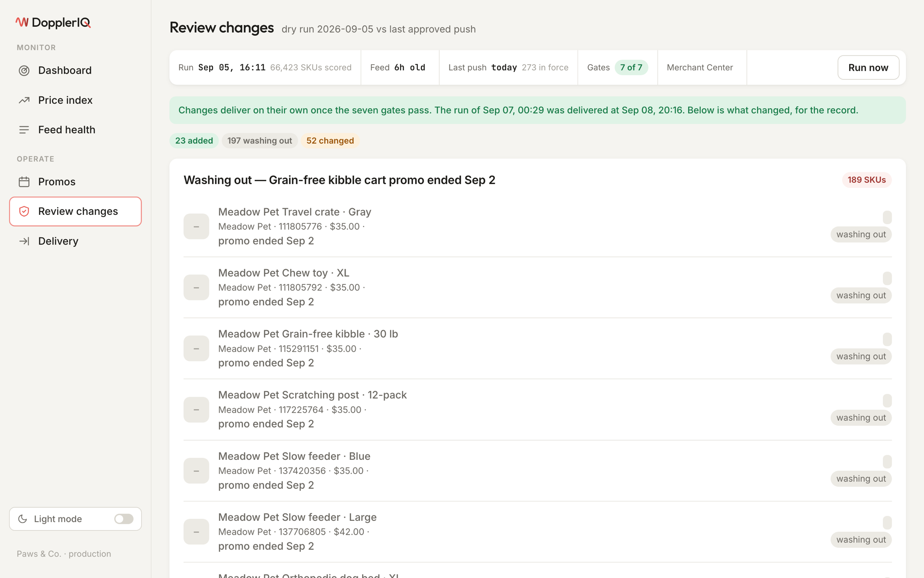The height and width of the screenshot is (578, 924).
Task: Click minus icon for Chew toy XL
Action: coord(196,288)
